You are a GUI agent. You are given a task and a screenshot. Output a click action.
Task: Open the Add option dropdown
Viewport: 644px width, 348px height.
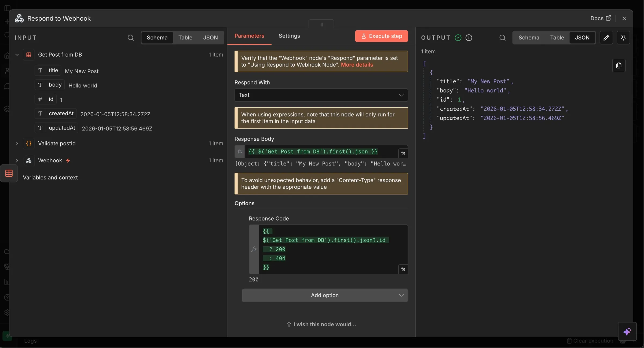(x=325, y=295)
